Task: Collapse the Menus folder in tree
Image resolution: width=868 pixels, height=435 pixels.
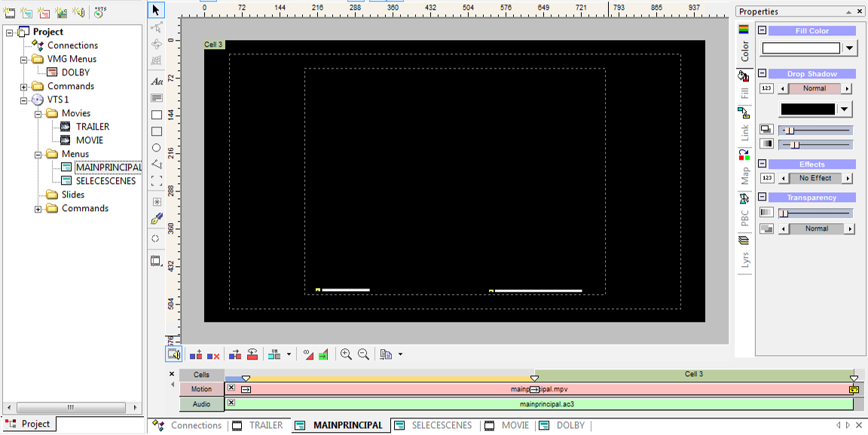Action: point(38,155)
